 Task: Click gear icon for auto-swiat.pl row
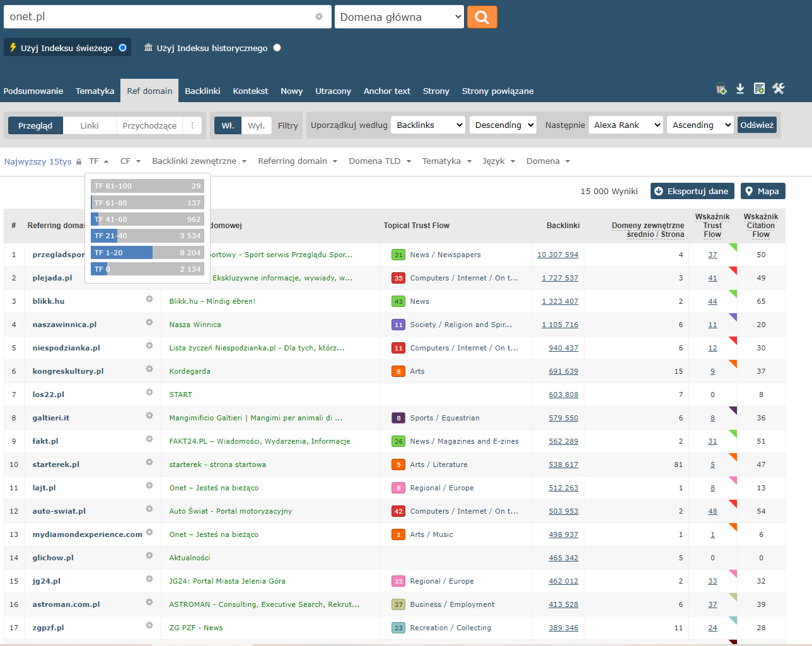click(149, 509)
